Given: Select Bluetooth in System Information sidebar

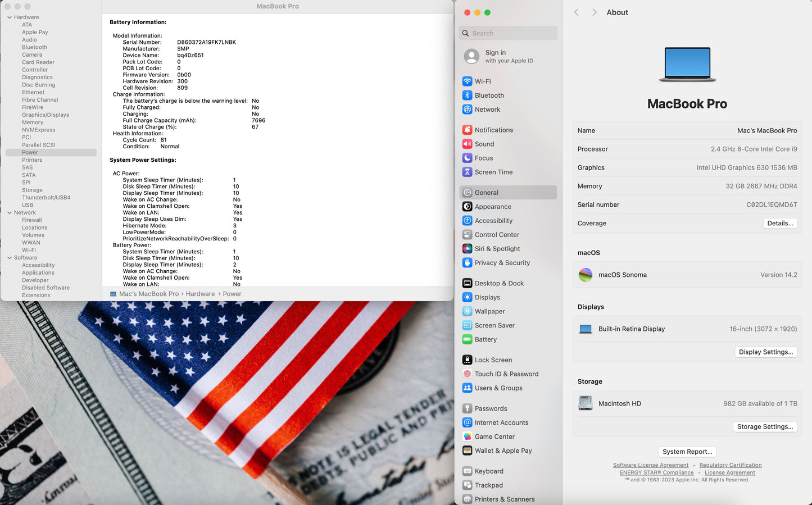Looking at the screenshot, I should click(35, 48).
